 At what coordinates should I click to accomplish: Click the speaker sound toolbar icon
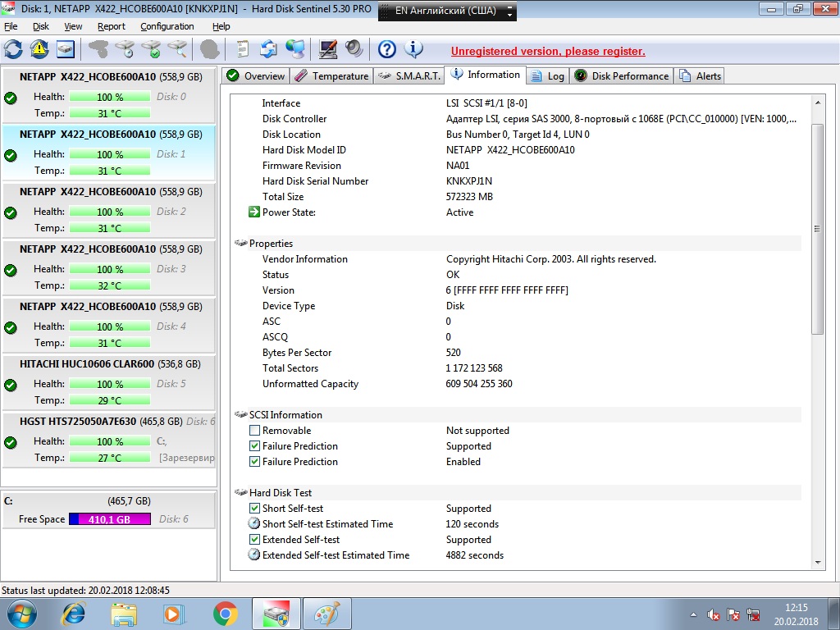pyautogui.click(x=354, y=49)
